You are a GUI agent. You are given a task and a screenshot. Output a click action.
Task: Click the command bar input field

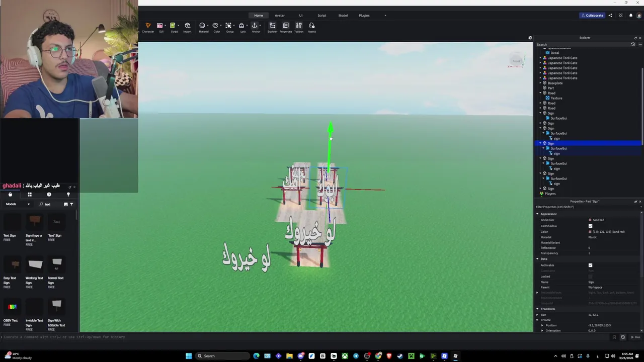pos(305,337)
